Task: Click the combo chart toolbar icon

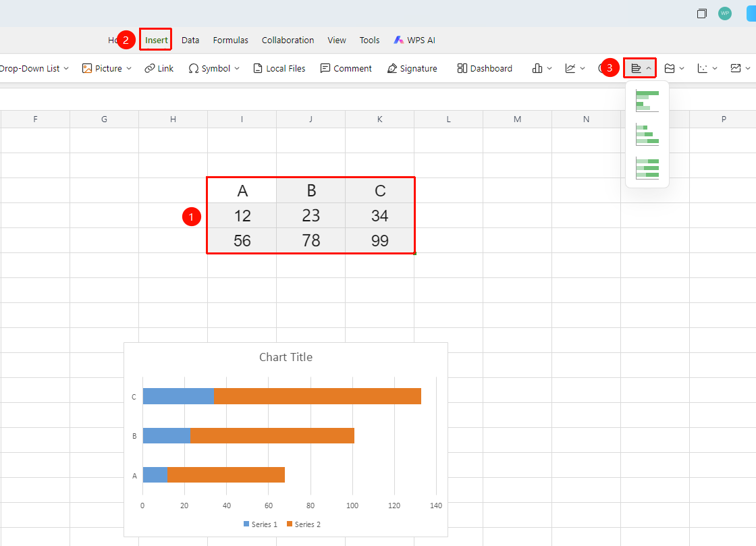Action: point(735,68)
